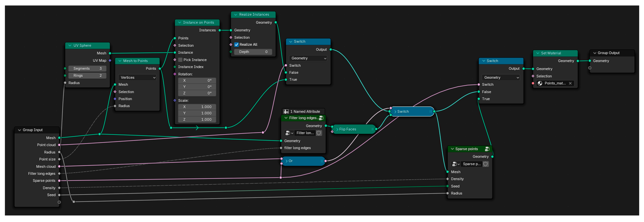Click the Named Attribute spreadsheet icon
The height and width of the screenshot is (222, 644).
(x=286, y=112)
